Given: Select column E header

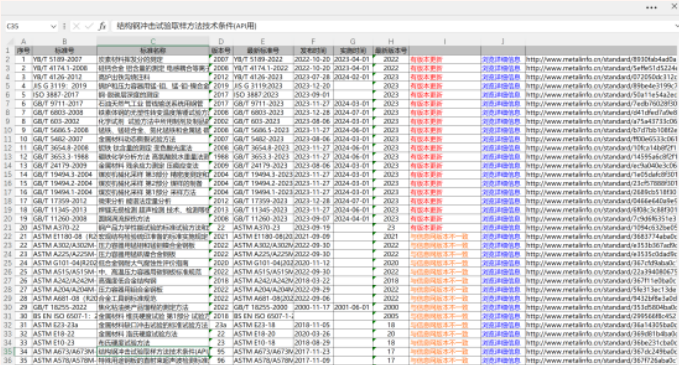Looking at the screenshot, I should (263, 42).
